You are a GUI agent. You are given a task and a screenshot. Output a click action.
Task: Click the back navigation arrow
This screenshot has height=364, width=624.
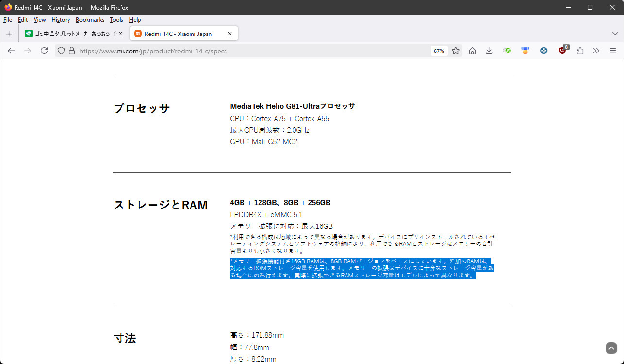pyautogui.click(x=11, y=51)
